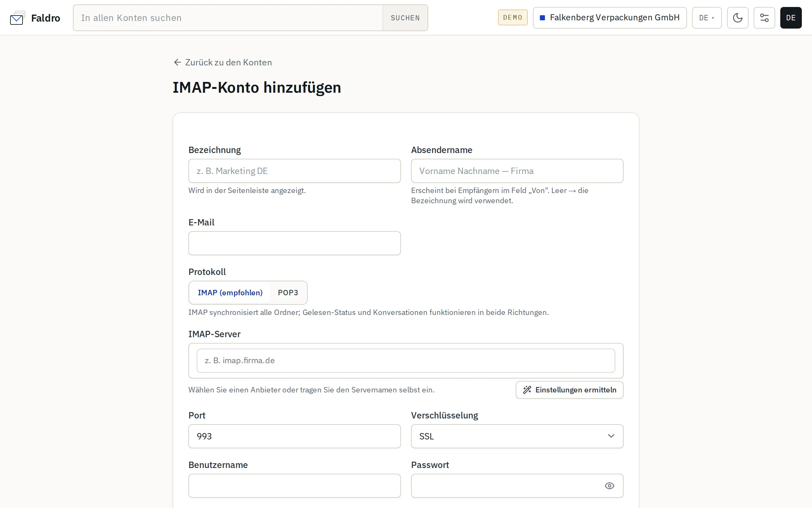Viewport: 812px width, 508px height.
Task: Click the hint 'Wählen Sie einen Anbieter oder tragen...'
Action: pos(311,390)
